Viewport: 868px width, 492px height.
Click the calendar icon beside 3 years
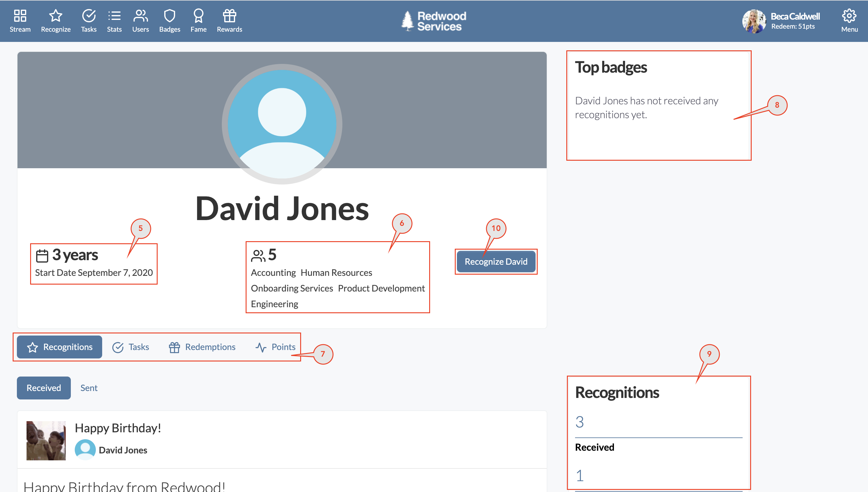pyautogui.click(x=42, y=256)
